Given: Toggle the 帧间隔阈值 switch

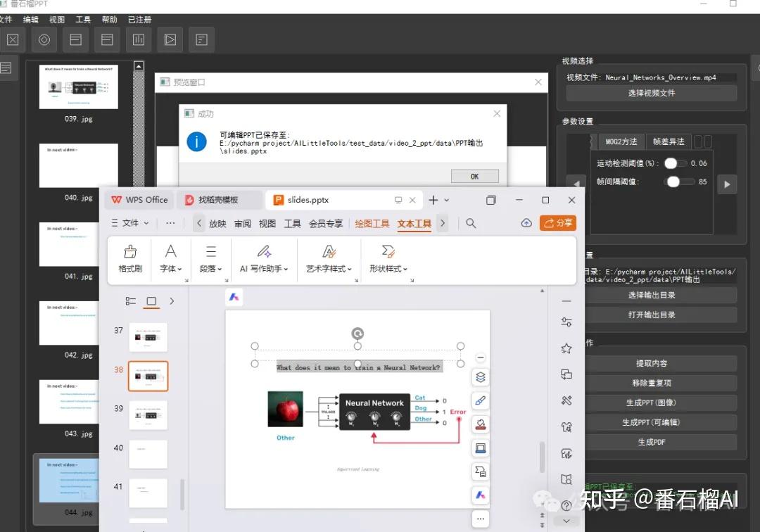Looking at the screenshot, I should pos(678,182).
